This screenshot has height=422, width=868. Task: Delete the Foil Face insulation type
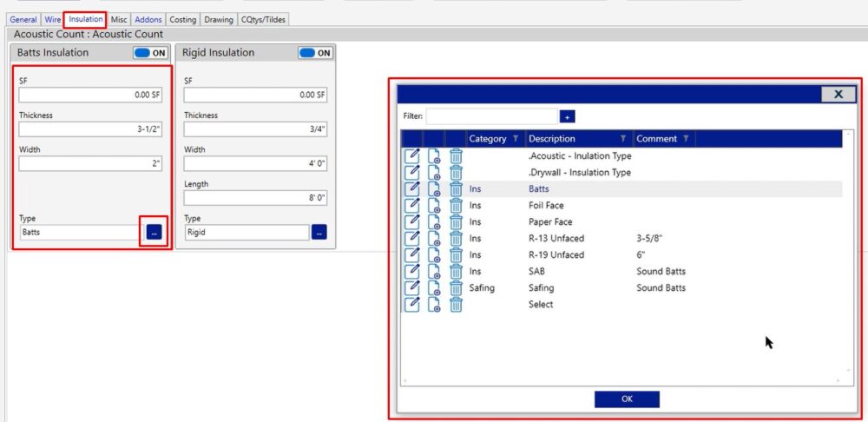(456, 206)
